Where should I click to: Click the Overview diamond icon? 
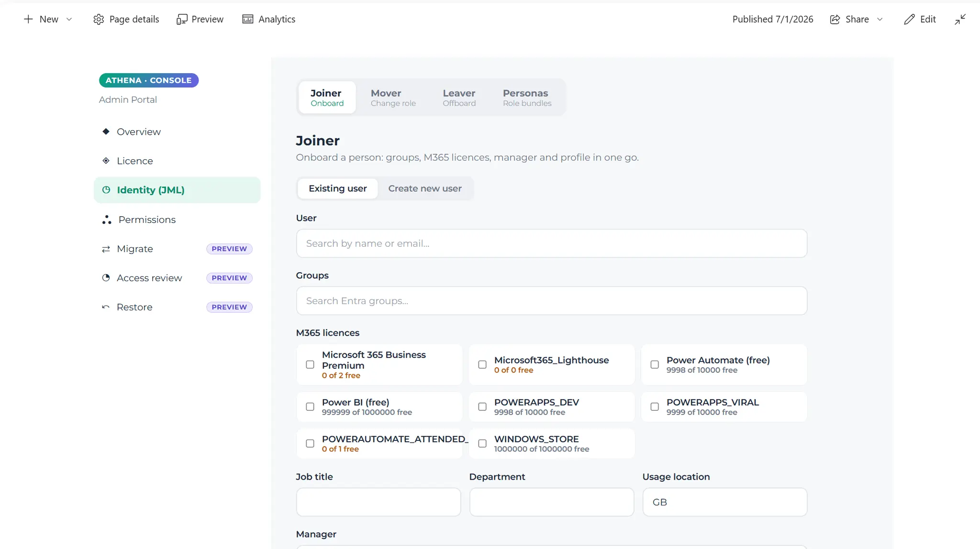pyautogui.click(x=106, y=132)
